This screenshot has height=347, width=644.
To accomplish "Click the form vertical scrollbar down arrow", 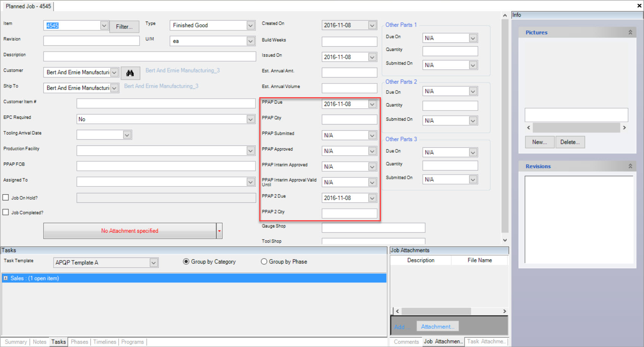I will point(505,240).
